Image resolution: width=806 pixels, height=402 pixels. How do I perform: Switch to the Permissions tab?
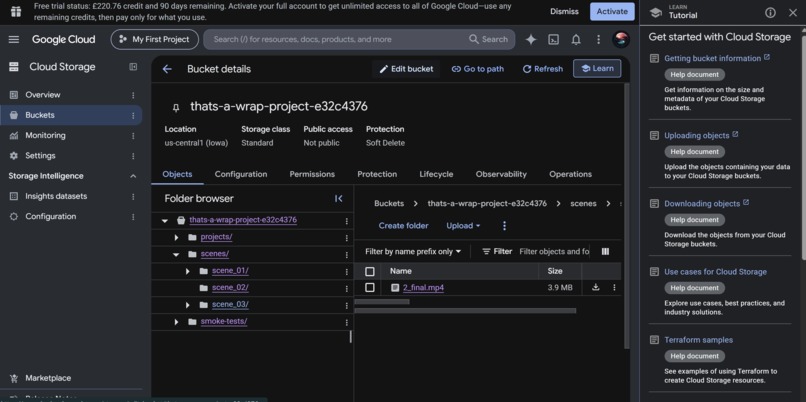312,174
